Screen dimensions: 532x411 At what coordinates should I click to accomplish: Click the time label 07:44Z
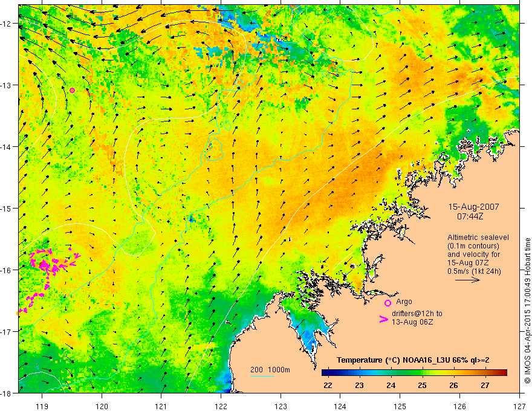click(x=470, y=216)
